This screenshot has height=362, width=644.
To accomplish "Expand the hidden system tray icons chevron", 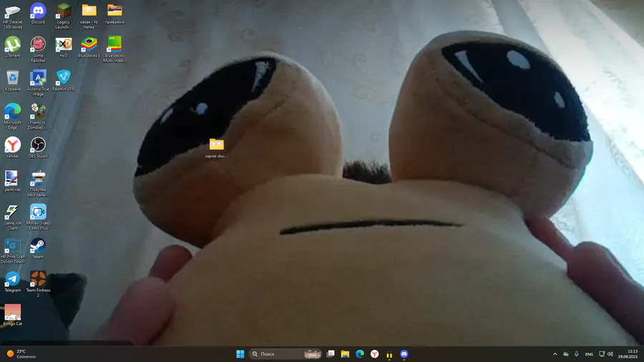I will 555,354.
